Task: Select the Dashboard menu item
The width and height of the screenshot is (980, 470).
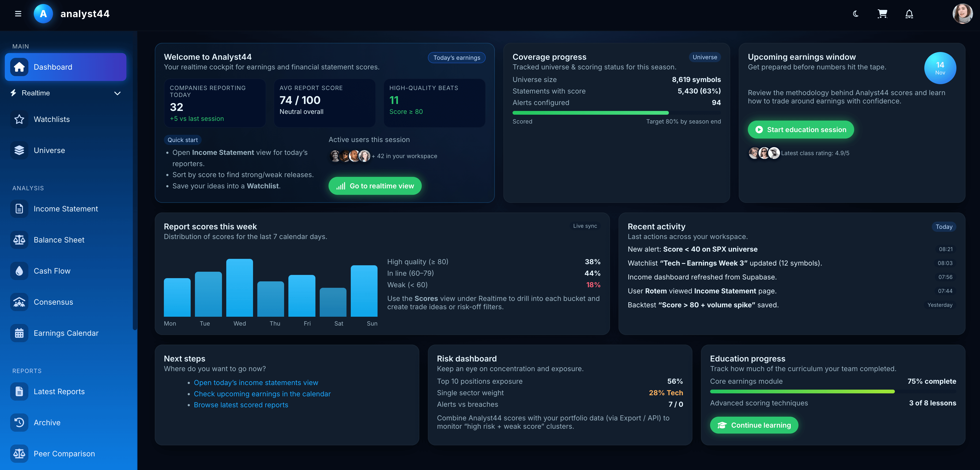Action: tap(53, 67)
